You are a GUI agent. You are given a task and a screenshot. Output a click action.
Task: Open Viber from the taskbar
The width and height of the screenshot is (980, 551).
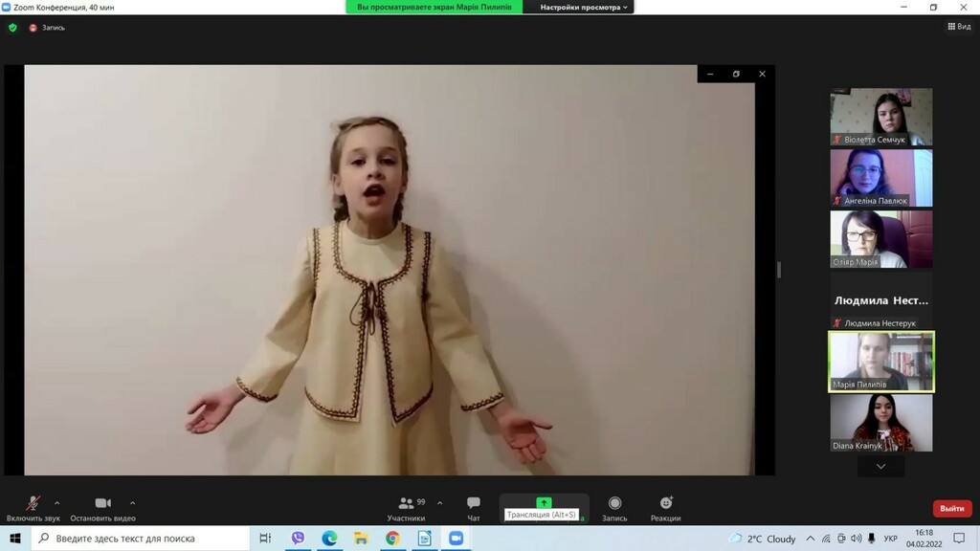298,539
